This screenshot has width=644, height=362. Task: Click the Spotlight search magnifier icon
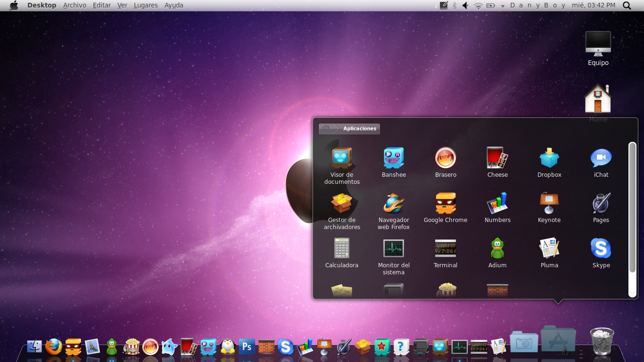point(627,5)
